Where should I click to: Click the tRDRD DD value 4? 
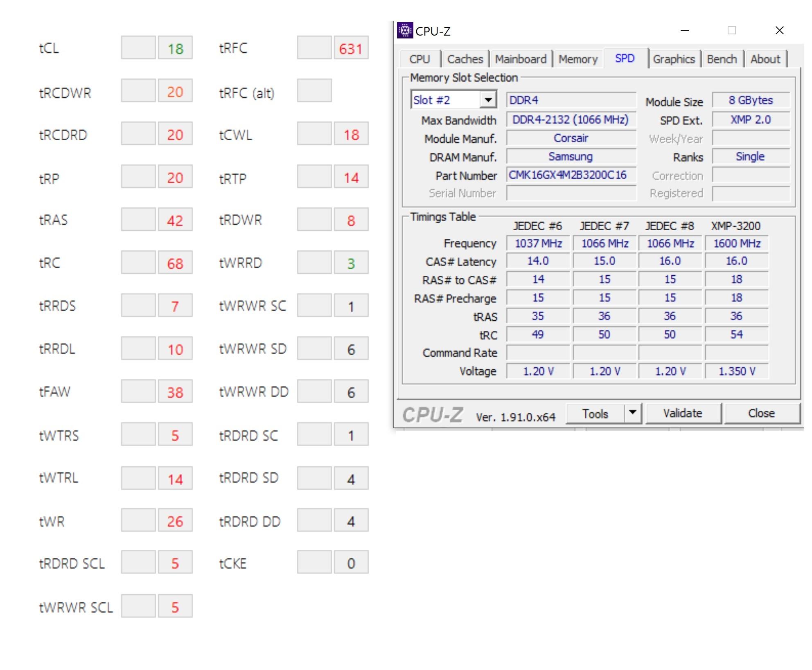pyautogui.click(x=351, y=521)
